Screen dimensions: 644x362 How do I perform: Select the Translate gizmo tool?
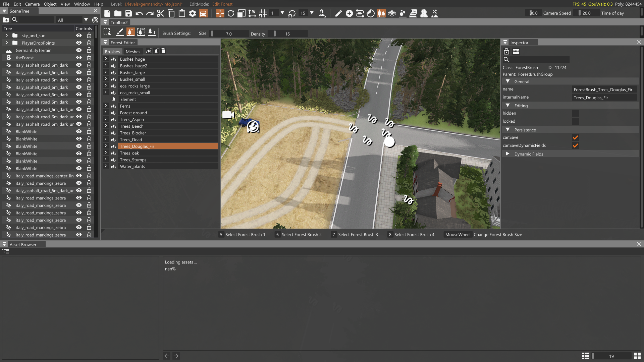coord(220,13)
